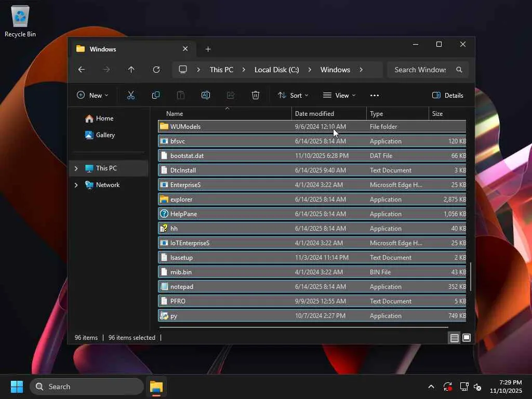Close the Windows tab
Viewport: 532px width, 399px height.
pyautogui.click(x=185, y=49)
